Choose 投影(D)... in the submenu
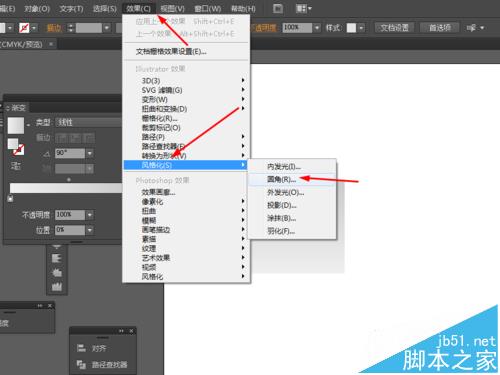Screen dimensions: 500x375 pos(292,205)
